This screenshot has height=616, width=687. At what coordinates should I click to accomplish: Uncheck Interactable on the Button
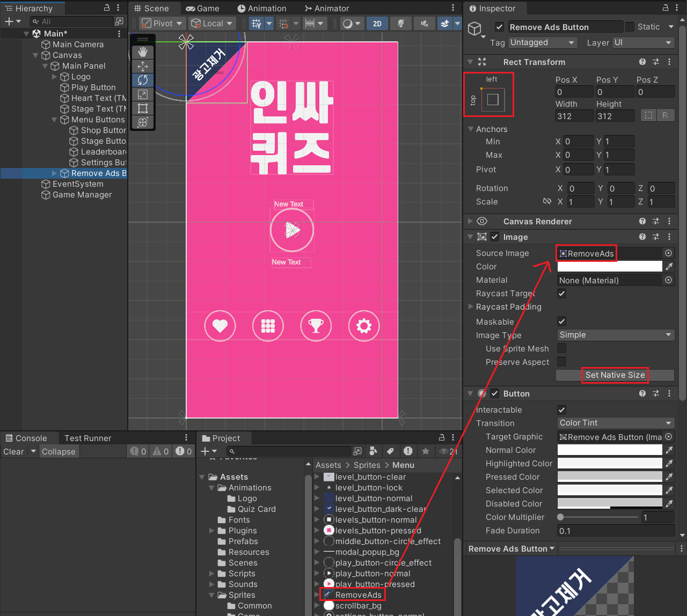tap(561, 409)
